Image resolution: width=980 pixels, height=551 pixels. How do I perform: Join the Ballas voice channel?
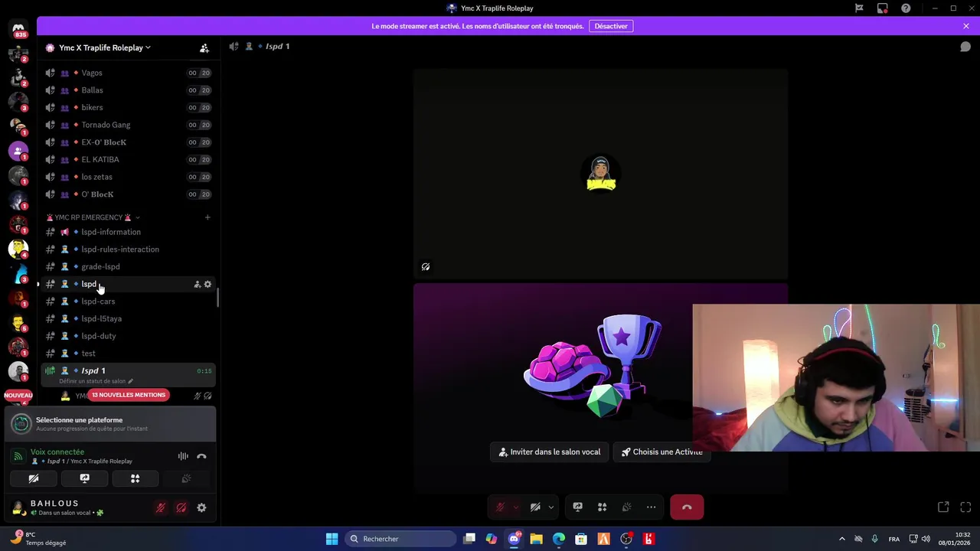point(127,90)
